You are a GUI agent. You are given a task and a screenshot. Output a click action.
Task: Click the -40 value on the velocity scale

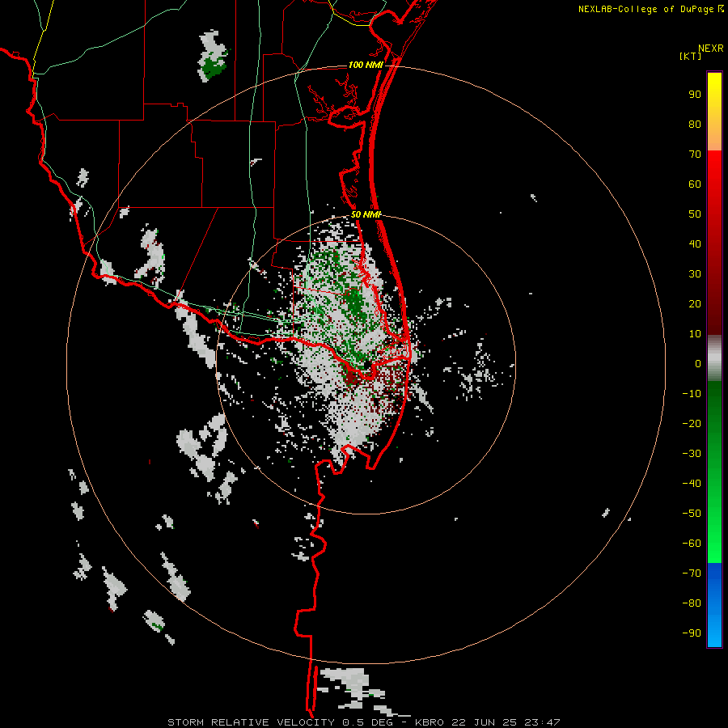tap(692, 484)
